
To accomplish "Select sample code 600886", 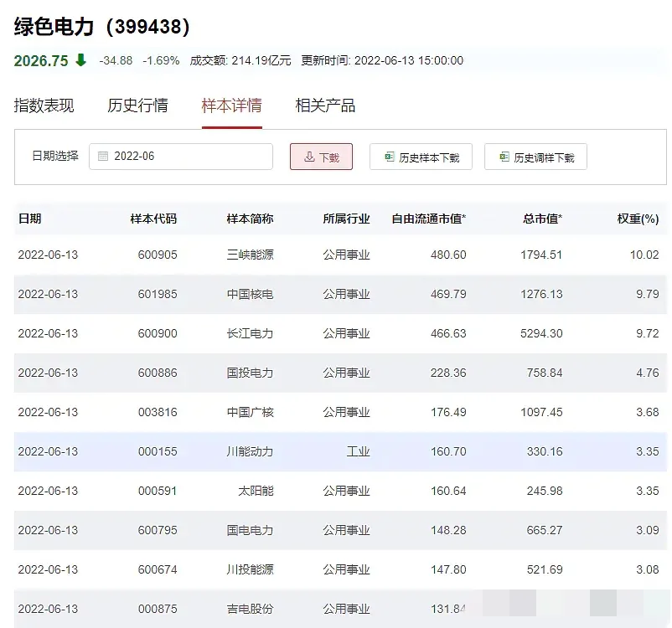I will (x=158, y=373).
